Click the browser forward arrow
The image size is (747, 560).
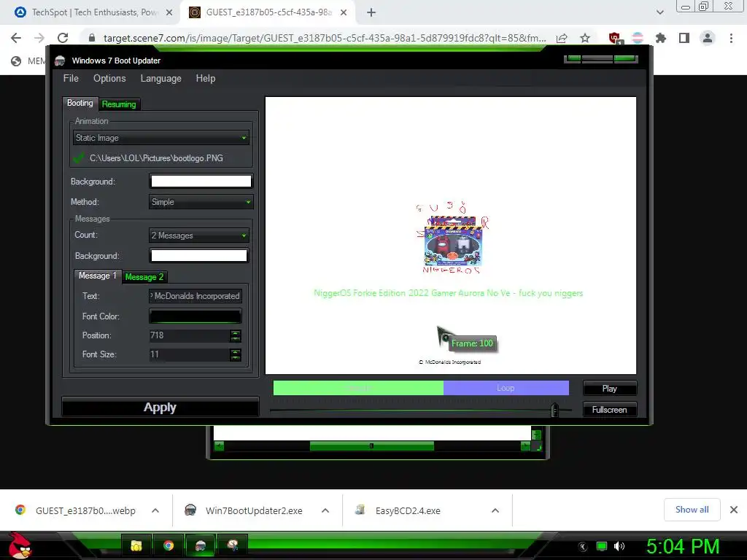[x=39, y=38]
